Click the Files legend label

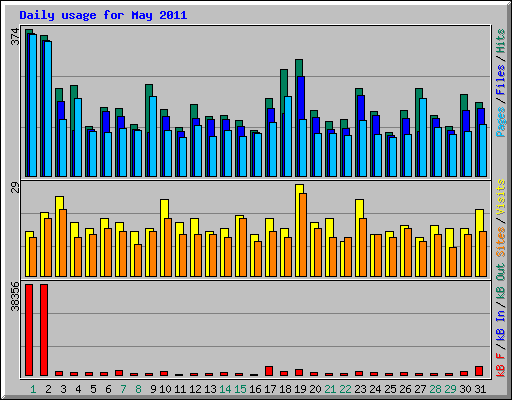click(x=501, y=80)
